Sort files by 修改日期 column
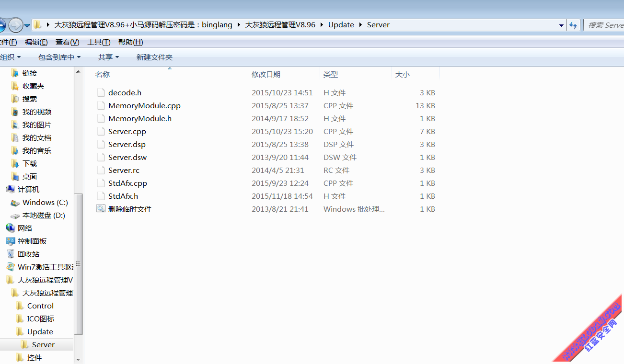Viewport: 624px width, 364px height. click(x=284, y=74)
